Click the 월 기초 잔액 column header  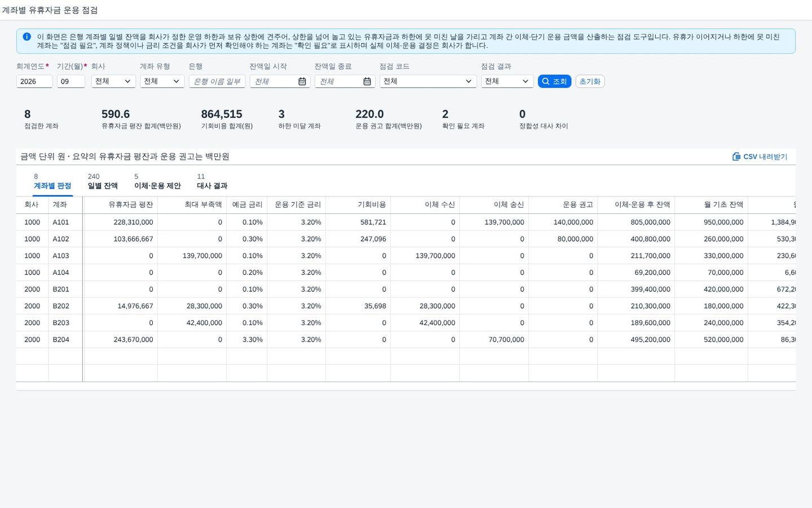712,205
